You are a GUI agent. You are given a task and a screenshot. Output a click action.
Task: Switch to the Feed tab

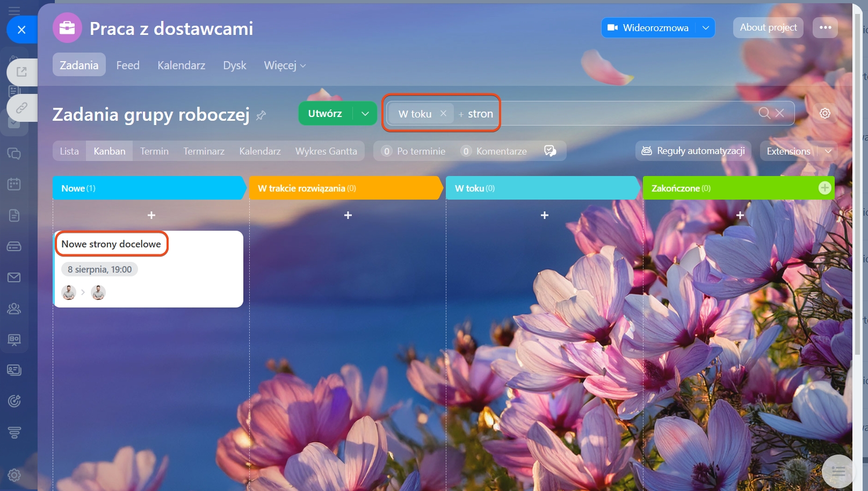(128, 65)
